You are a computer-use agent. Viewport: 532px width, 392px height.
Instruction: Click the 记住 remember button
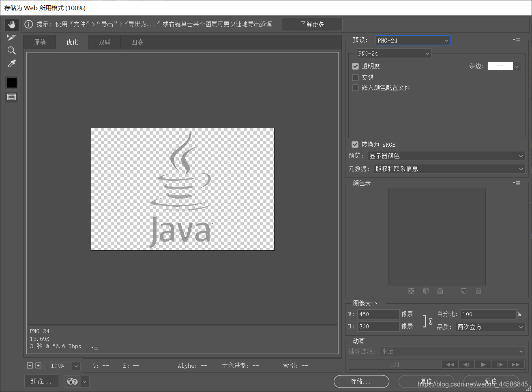click(x=491, y=381)
